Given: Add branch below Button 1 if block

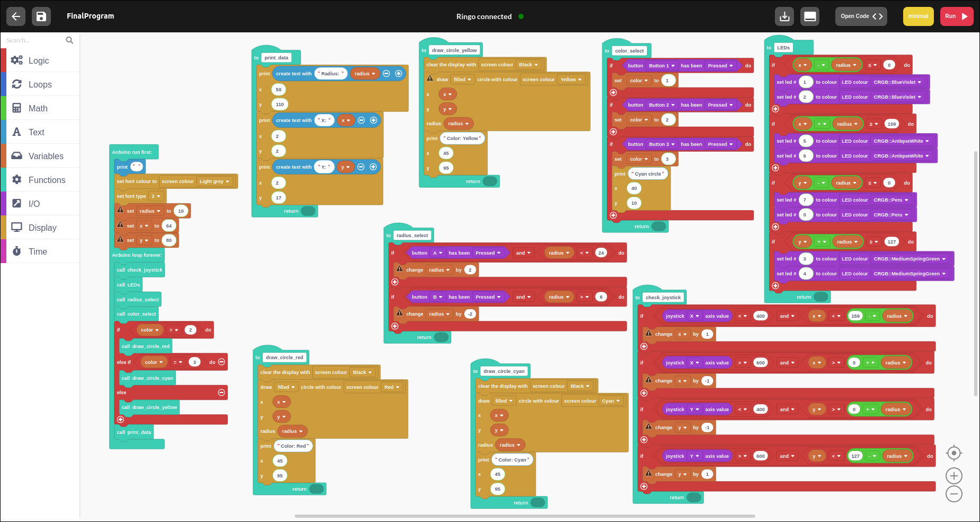Looking at the screenshot, I should point(613,92).
